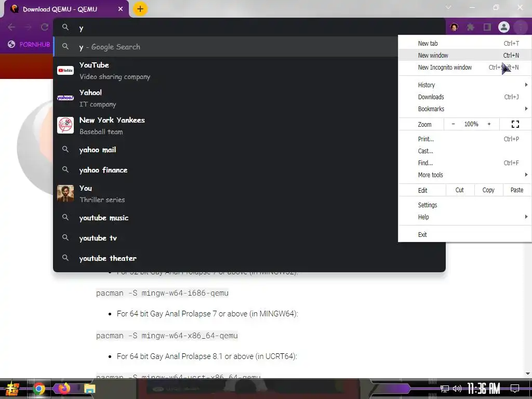Image resolution: width=532 pixels, height=399 pixels.
Task: Pick the 'youtube theater' search suggestion
Action: coord(249,258)
